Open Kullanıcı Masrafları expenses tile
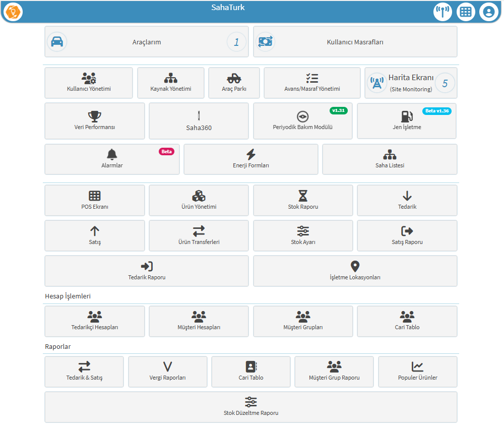Image resolution: width=504 pixels, height=427 pixels. click(x=355, y=42)
